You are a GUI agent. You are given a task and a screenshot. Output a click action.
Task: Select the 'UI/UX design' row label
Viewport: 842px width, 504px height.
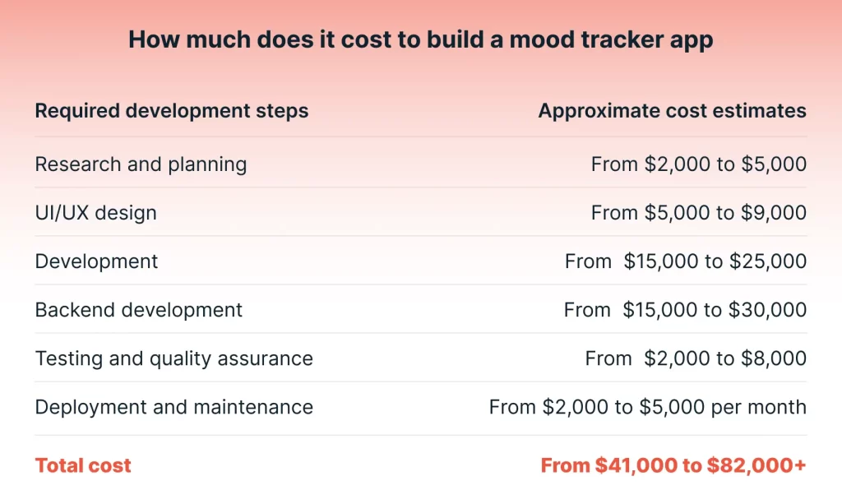(x=95, y=213)
